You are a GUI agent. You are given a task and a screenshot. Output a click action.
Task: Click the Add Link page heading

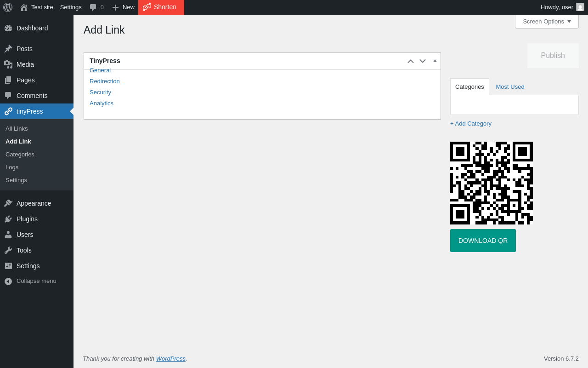[x=104, y=30]
